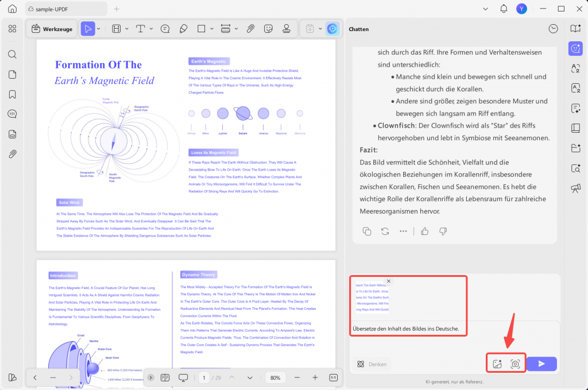Click the comment note tool
Image resolution: width=588 pixels, height=390 pixels.
point(165,29)
